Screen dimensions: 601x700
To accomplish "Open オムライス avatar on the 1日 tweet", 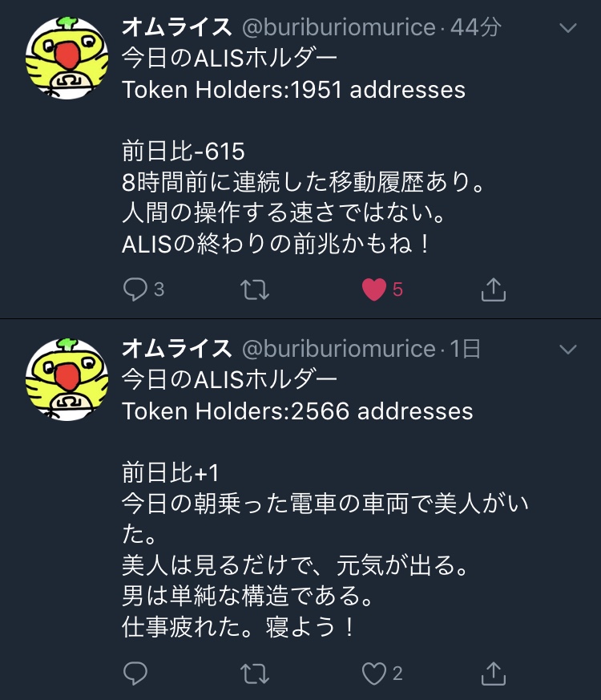I will pyautogui.click(x=67, y=379).
